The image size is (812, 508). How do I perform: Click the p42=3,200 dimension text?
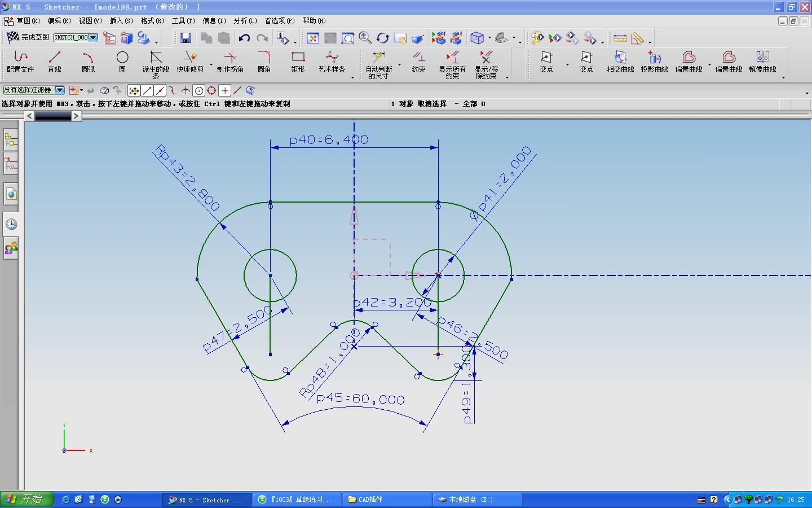pos(392,303)
